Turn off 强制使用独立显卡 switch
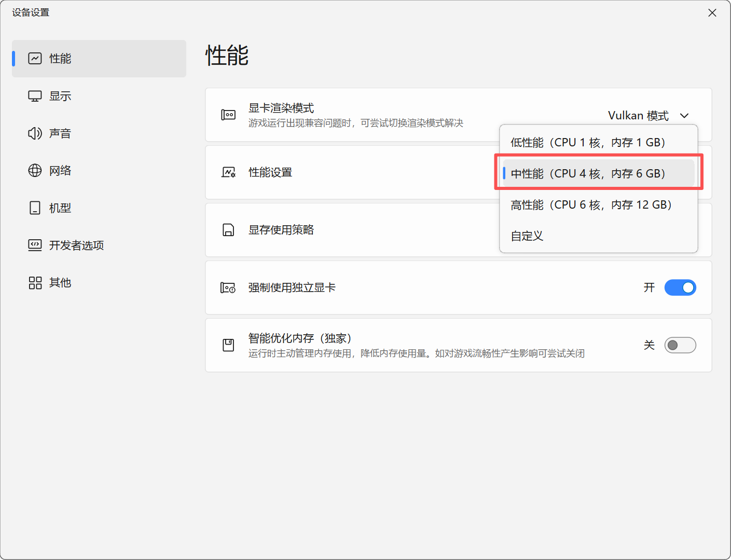This screenshot has height=560, width=731. pos(680,288)
